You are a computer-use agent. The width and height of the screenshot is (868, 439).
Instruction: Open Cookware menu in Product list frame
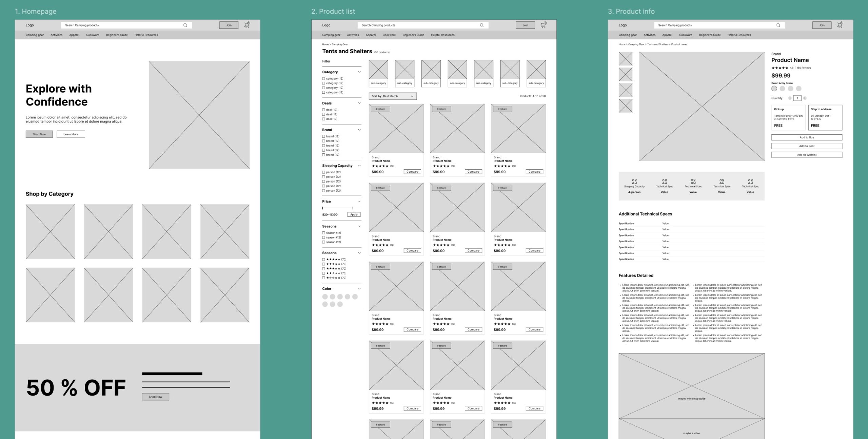click(x=389, y=35)
